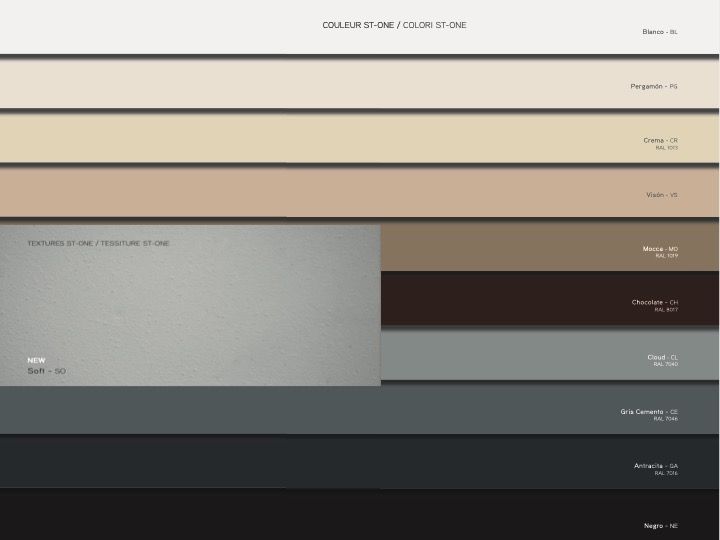
Task: Click the NEW label on the texture
Action: [x=36, y=360]
